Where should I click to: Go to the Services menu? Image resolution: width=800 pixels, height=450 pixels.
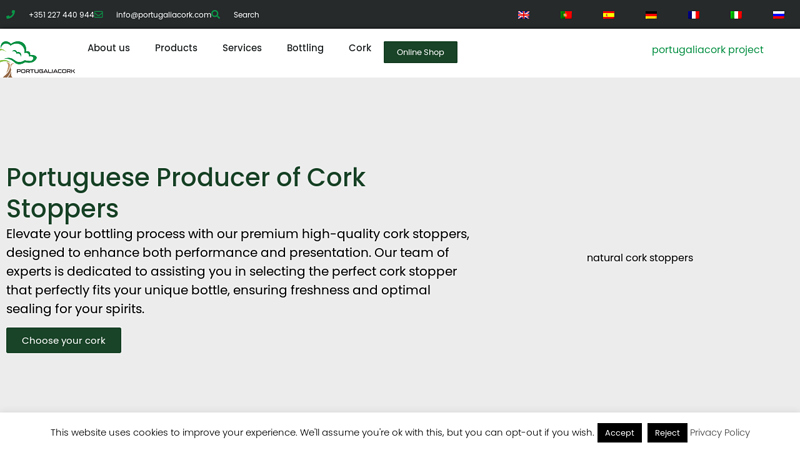[242, 48]
